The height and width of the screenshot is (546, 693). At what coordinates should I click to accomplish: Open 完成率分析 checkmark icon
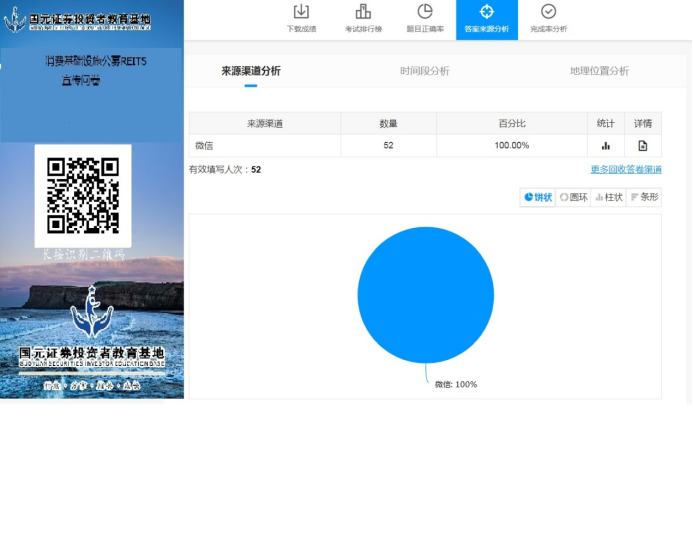pos(548,12)
